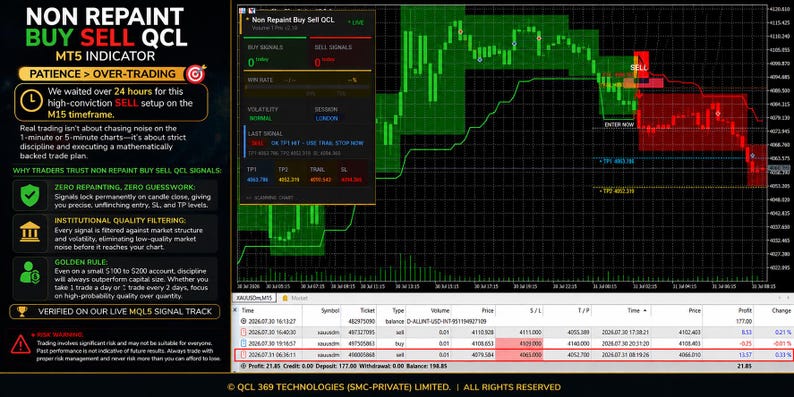Click the ENTER NOW label on the chart
Image resolution: width=794 pixels, height=397 pixels.
pyautogui.click(x=619, y=124)
